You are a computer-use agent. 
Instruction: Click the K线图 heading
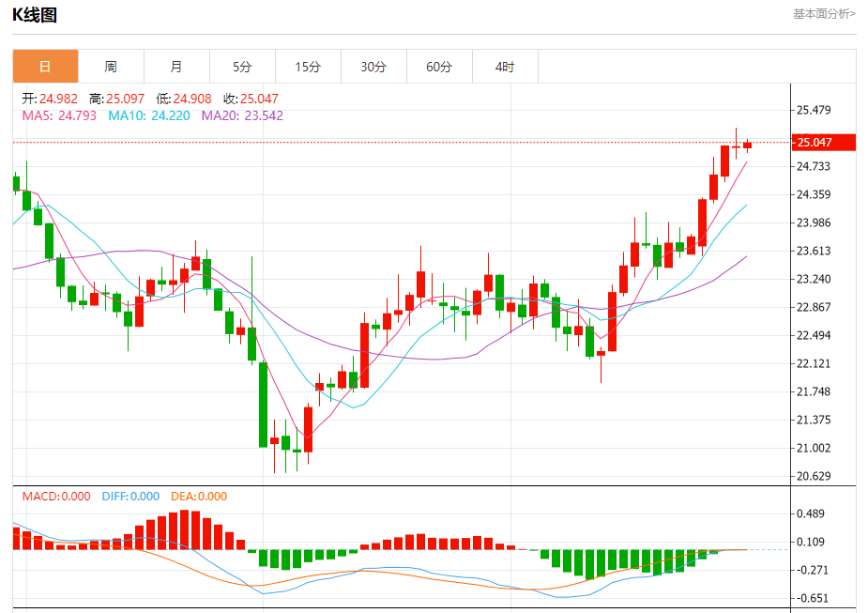[35, 15]
